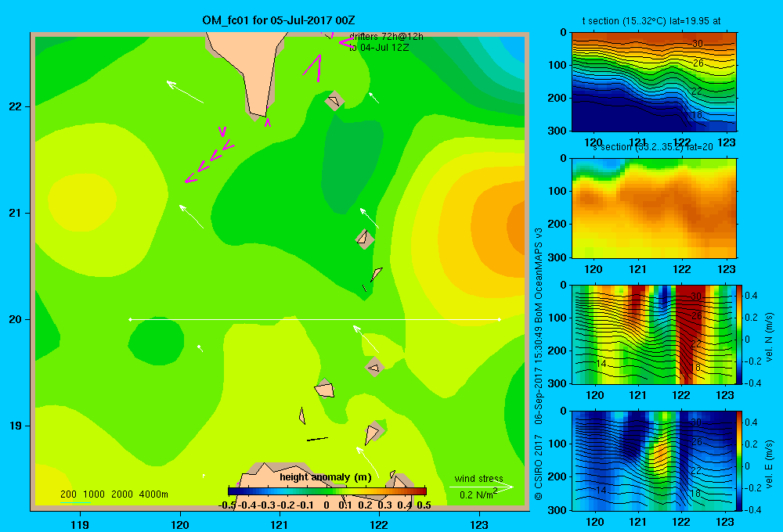Open the salinity section plot

coord(654,208)
